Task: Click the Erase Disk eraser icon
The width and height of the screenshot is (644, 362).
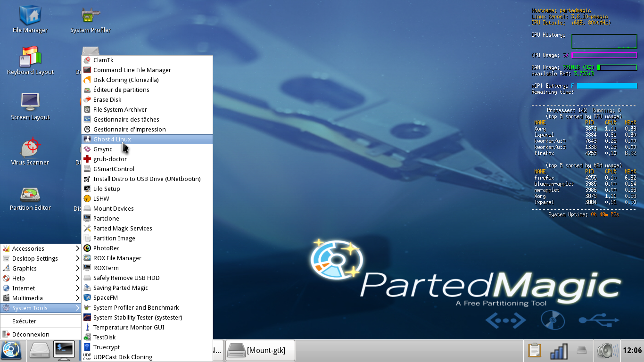Action: pyautogui.click(x=87, y=99)
